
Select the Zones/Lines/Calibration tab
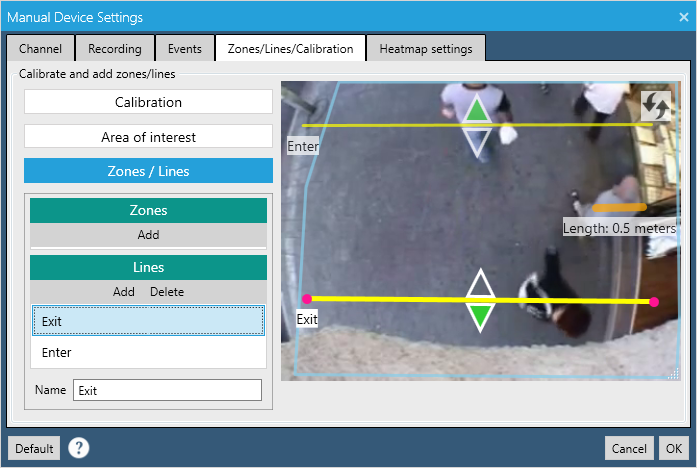tap(290, 48)
